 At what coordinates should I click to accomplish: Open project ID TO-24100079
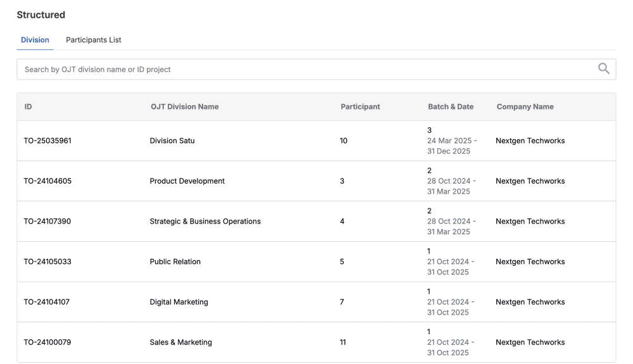pos(47,342)
